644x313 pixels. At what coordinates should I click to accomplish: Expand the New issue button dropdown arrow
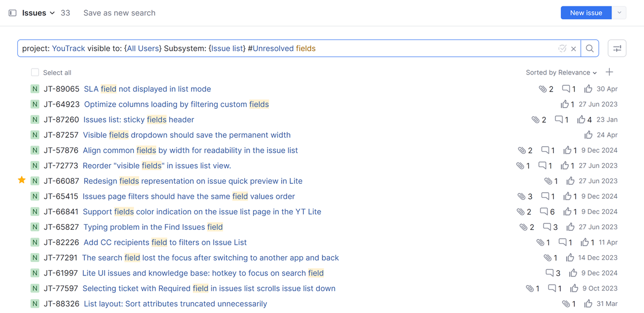619,12
